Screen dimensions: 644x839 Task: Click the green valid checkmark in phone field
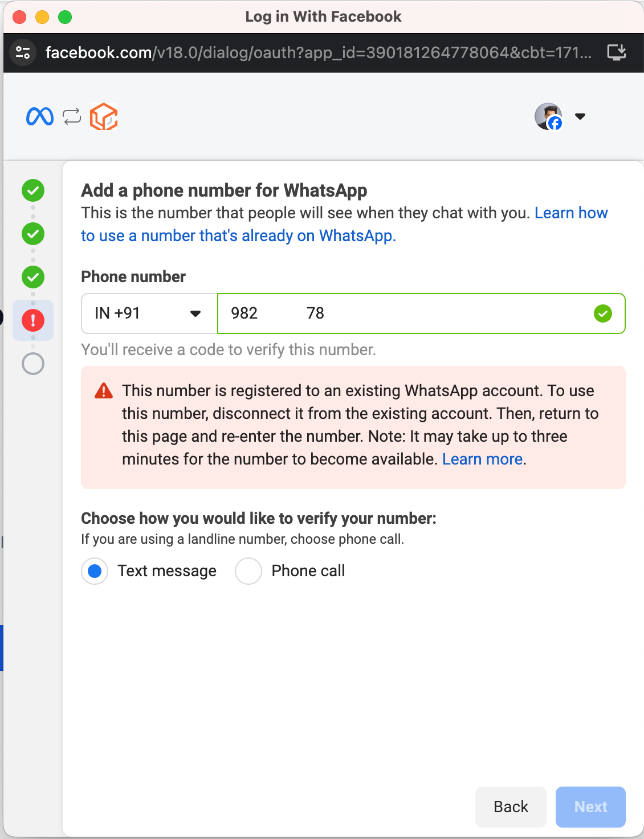point(603,313)
